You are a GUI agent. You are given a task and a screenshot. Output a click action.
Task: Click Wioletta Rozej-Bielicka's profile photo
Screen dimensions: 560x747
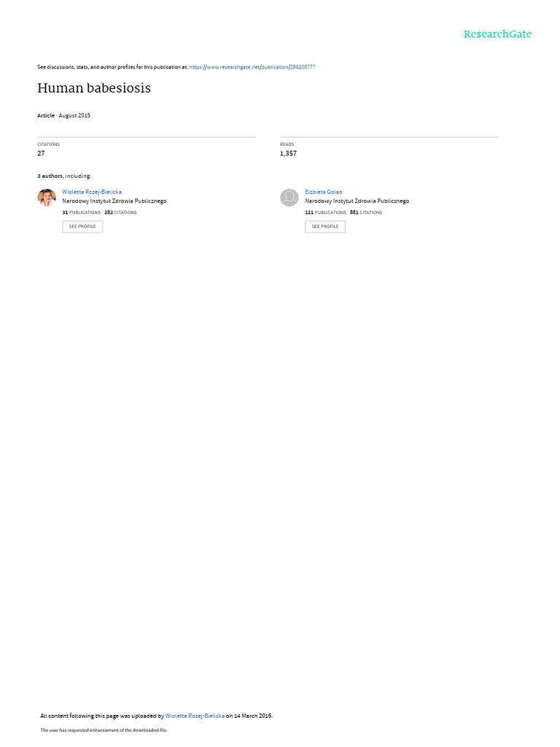(47, 197)
